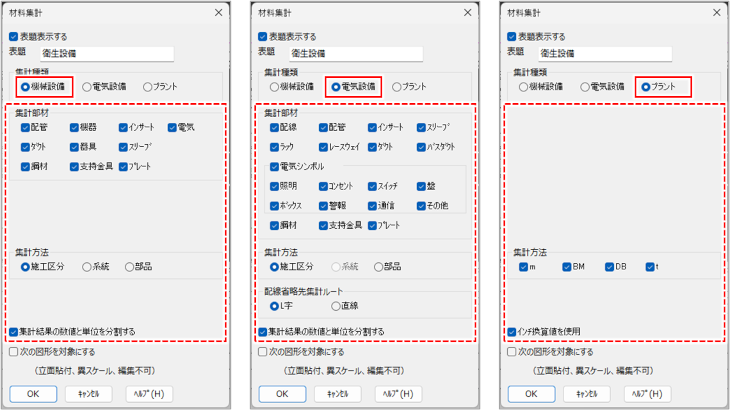Disable the 電気シンボル checkbox

point(275,166)
